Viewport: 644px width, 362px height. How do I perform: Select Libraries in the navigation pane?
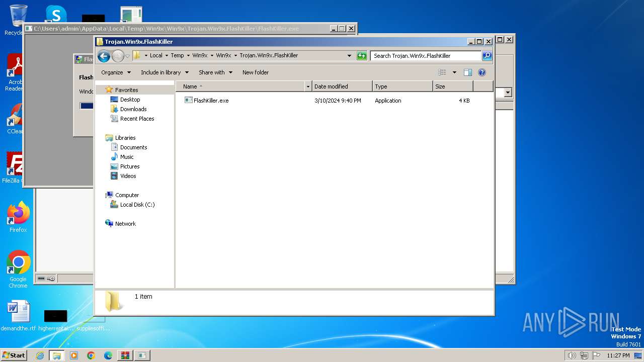pyautogui.click(x=125, y=138)
